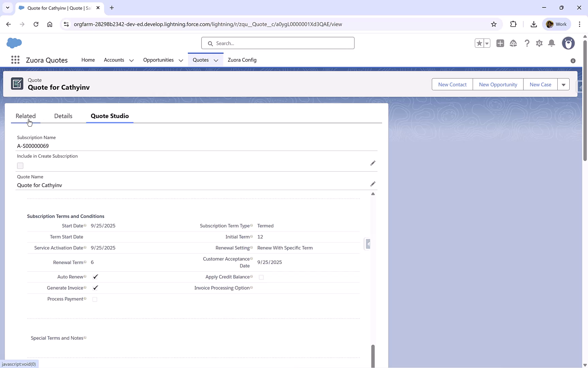This screenshot has height=368, width=588.
Task: Open Setup via the gear icon
Action: pyautogui.click(x=539, y=43)
